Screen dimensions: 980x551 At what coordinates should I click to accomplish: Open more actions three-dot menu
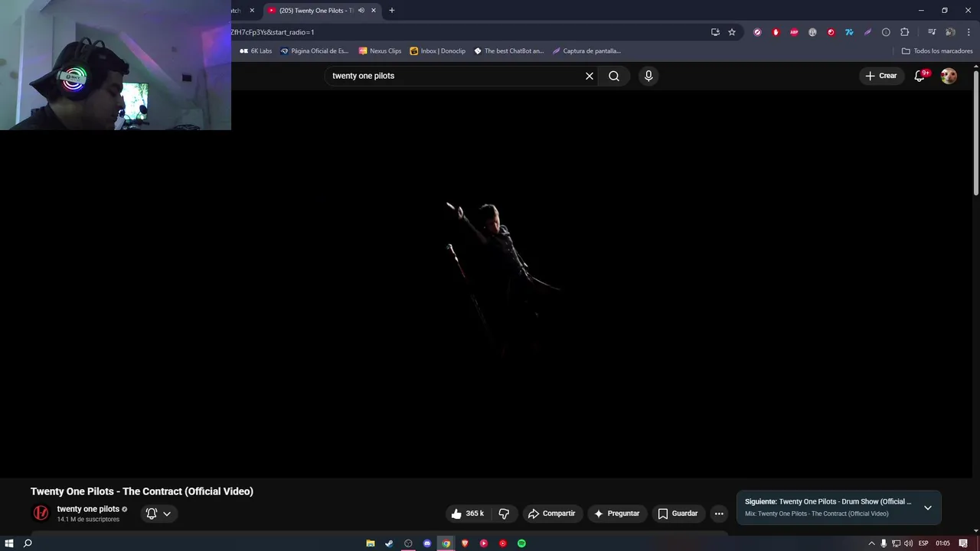719,514
